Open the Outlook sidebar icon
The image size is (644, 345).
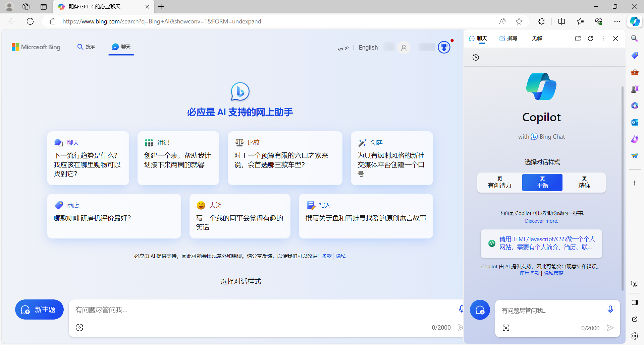[635, 122]
